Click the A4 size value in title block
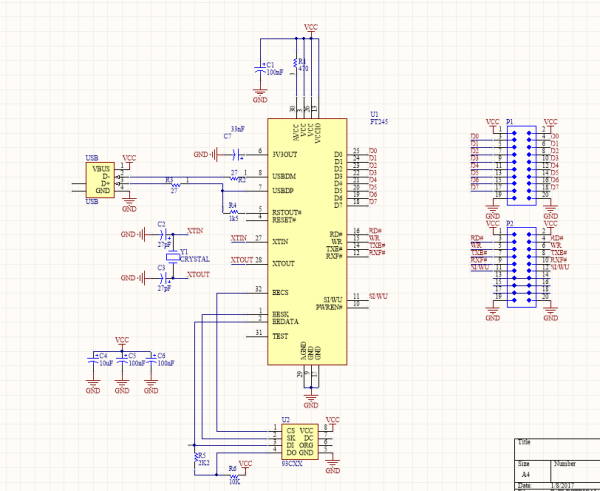Screen dimensions: 600x491 point(526,475)
